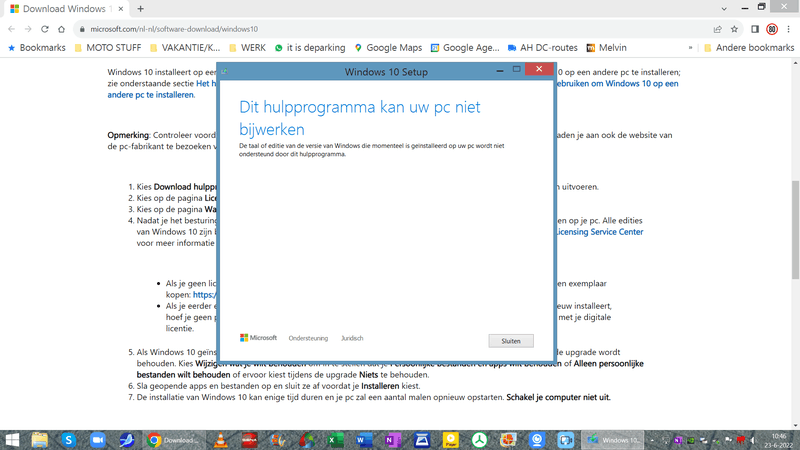
Task: Open the Melvin bookmark
Action: pyautogui.click(x=606, y=47)
